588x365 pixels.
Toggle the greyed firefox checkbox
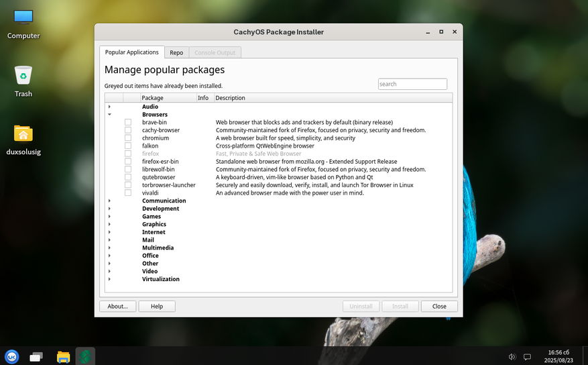[128, 154]
